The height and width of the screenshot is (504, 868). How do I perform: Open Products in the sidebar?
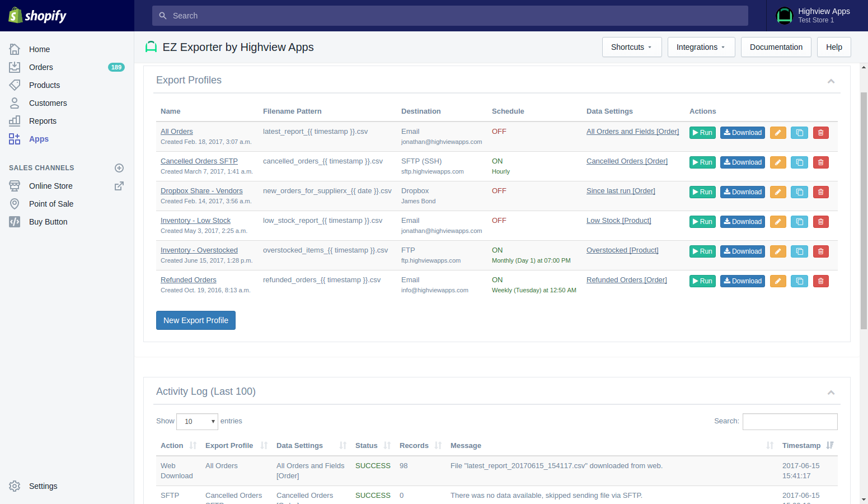44,85
